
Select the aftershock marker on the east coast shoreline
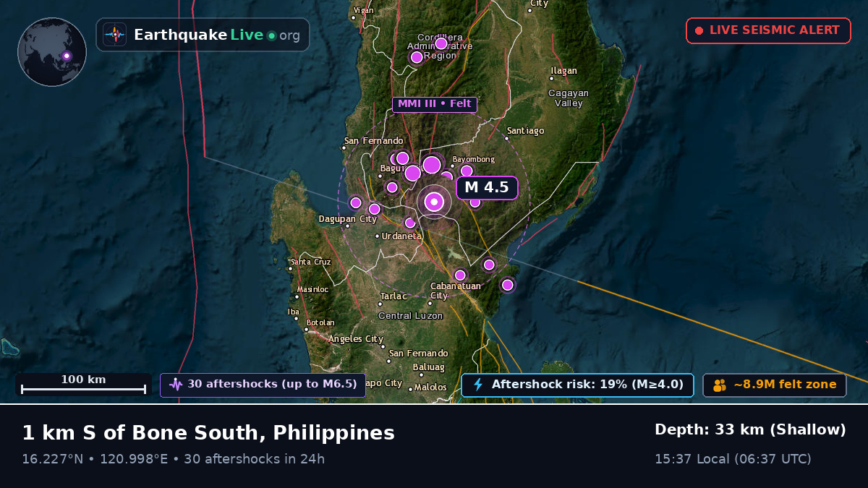click(508, 285)
